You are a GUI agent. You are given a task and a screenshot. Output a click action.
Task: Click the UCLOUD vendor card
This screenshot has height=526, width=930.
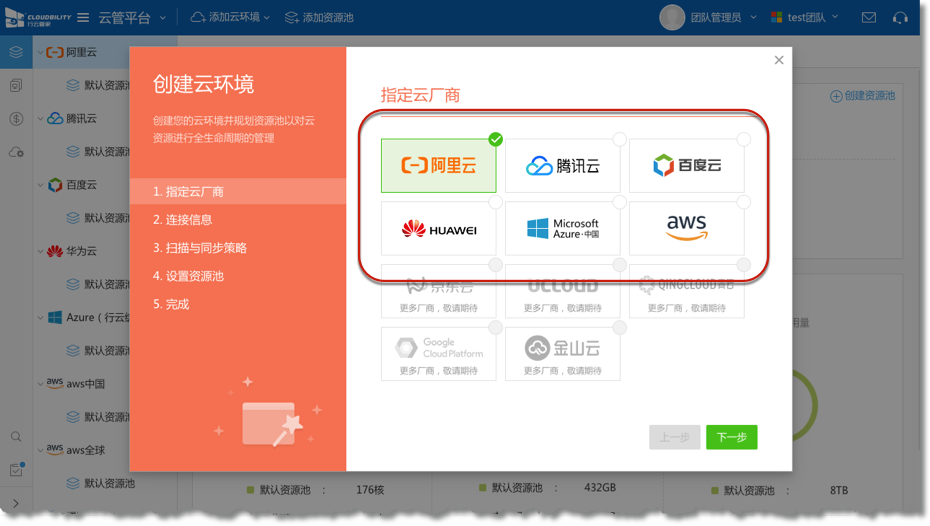pyautogui.click(x=562, y=291)
